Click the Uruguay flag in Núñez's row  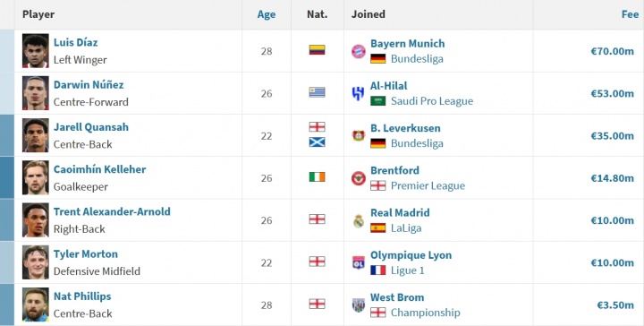click(317, 92)
